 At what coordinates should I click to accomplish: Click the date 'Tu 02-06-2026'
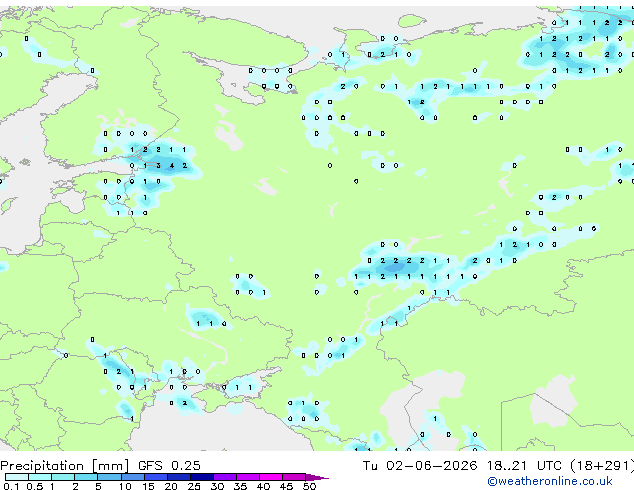point(420,466)
